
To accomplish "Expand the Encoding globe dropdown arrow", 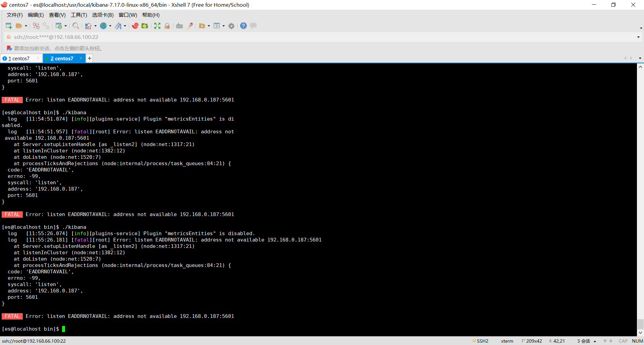I will pyautogui.click(x=110, y=26).
